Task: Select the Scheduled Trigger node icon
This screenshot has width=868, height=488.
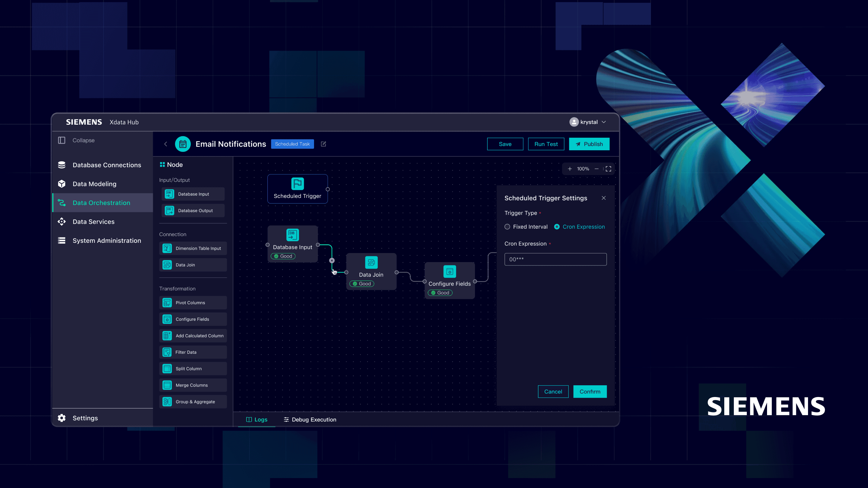Action: [x=297, y=184]
